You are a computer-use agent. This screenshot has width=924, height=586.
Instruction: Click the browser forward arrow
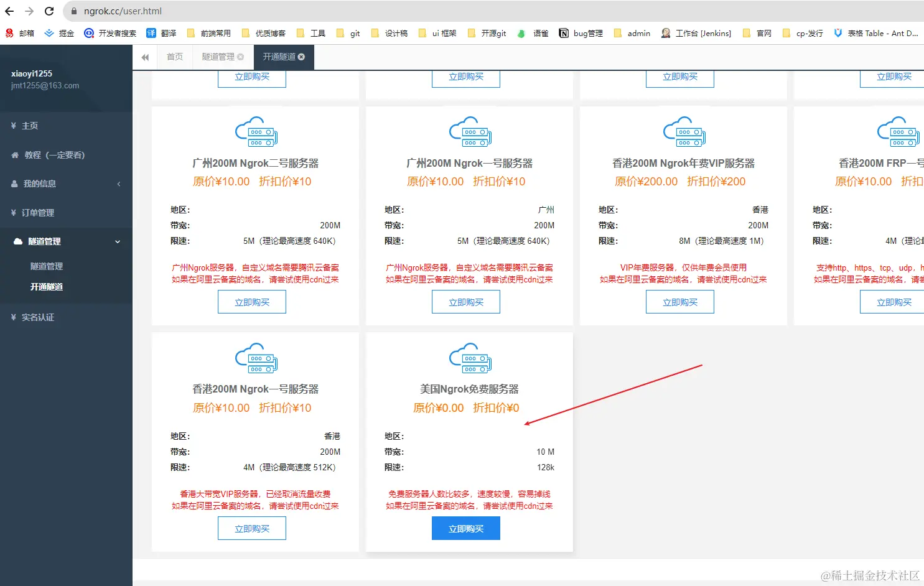point(29,11)
